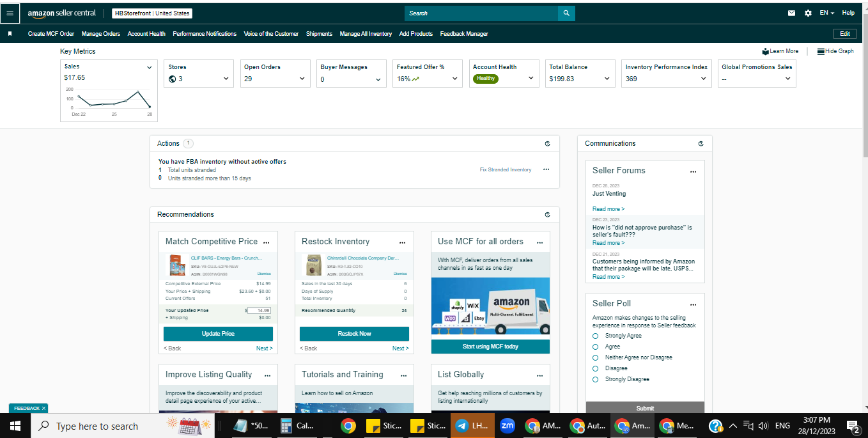Click the Restock Now button

click(354, 334)
